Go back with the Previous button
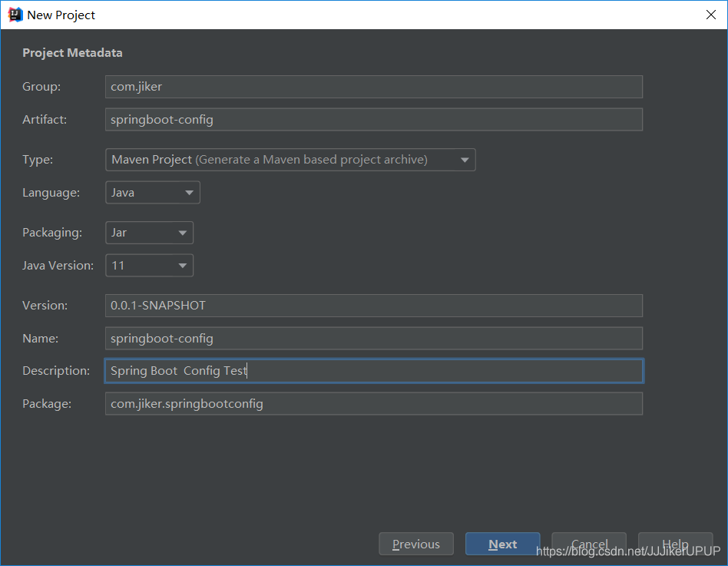 click(x=416, y=544)
